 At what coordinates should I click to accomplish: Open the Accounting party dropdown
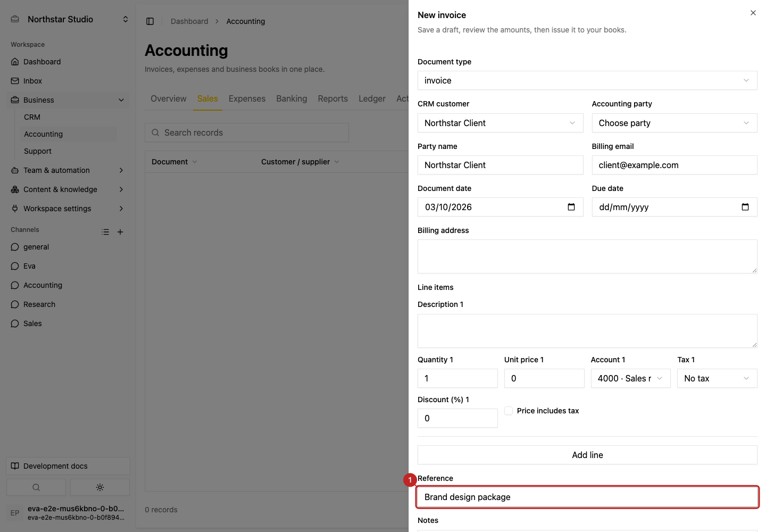click(x=675, y=123)
